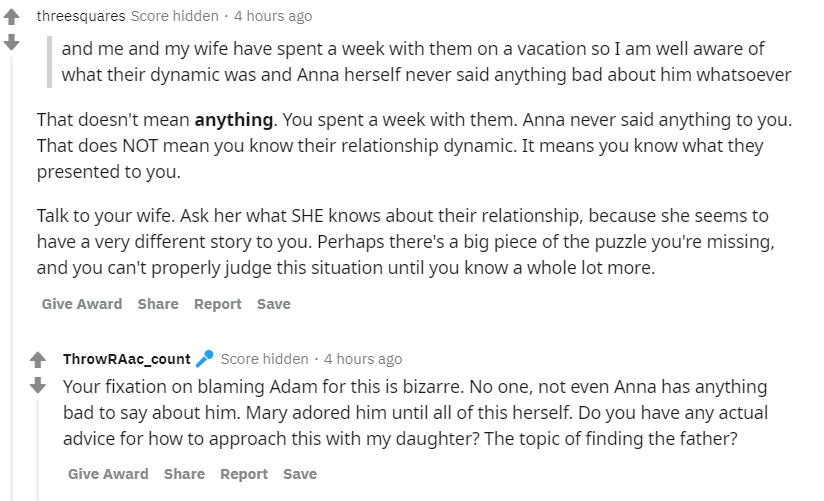Give Award to threesquares comment
The height and width of the screenshot is (501, 824).
82,304
